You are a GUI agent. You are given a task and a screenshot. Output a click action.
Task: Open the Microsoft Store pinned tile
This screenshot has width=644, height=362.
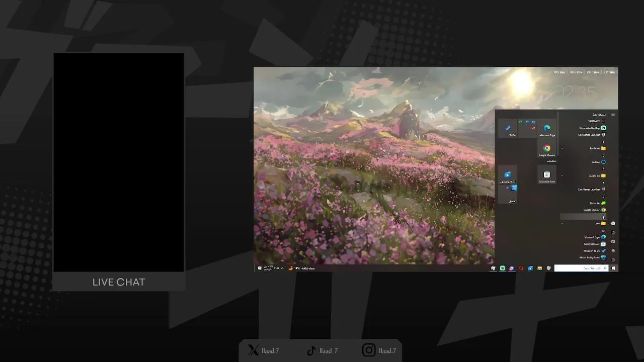point(547,174)
